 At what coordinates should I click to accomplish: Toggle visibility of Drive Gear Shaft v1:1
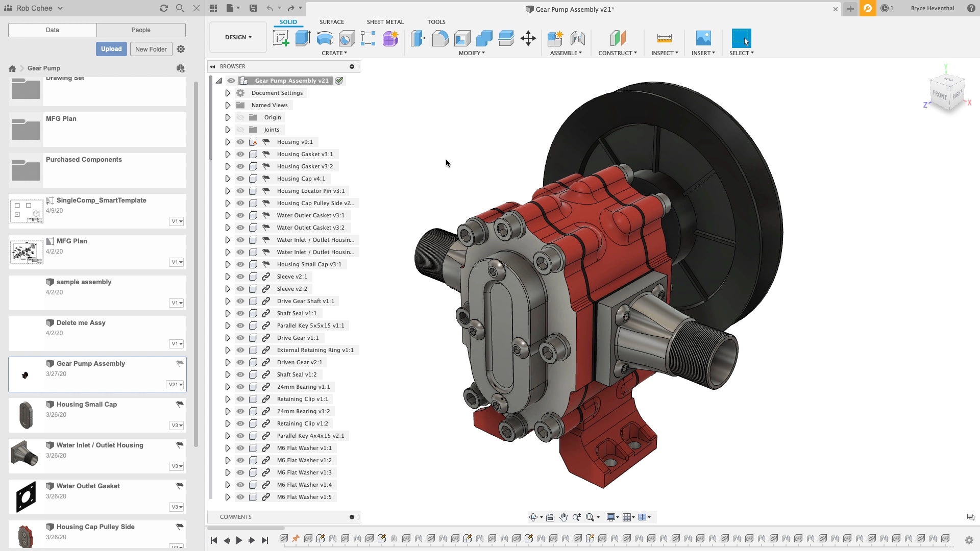pos(240,301)
